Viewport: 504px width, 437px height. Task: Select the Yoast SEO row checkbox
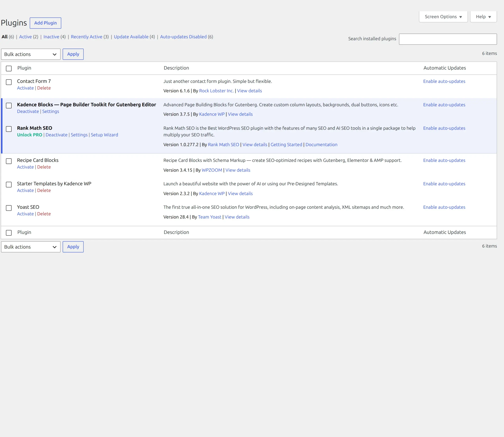(9, 208)
